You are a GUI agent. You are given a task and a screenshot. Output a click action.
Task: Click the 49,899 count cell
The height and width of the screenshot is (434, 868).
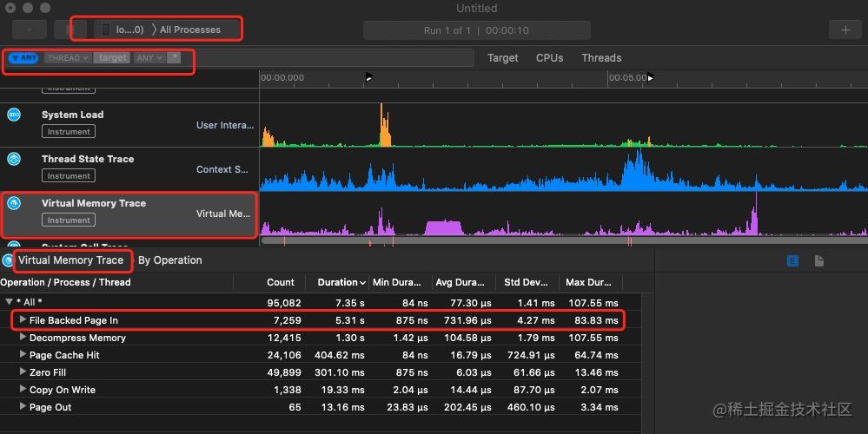[x=284, y=372]
